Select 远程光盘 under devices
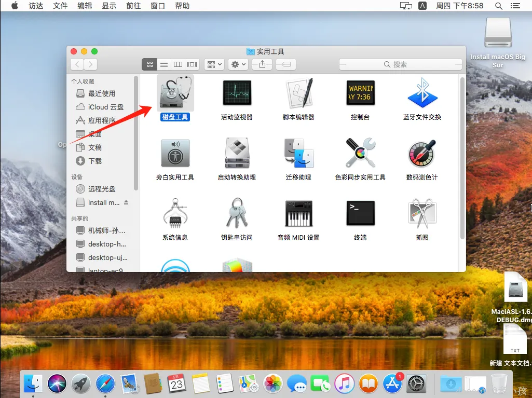Viewport: 532px width, 398px height. tap(101, 189)
